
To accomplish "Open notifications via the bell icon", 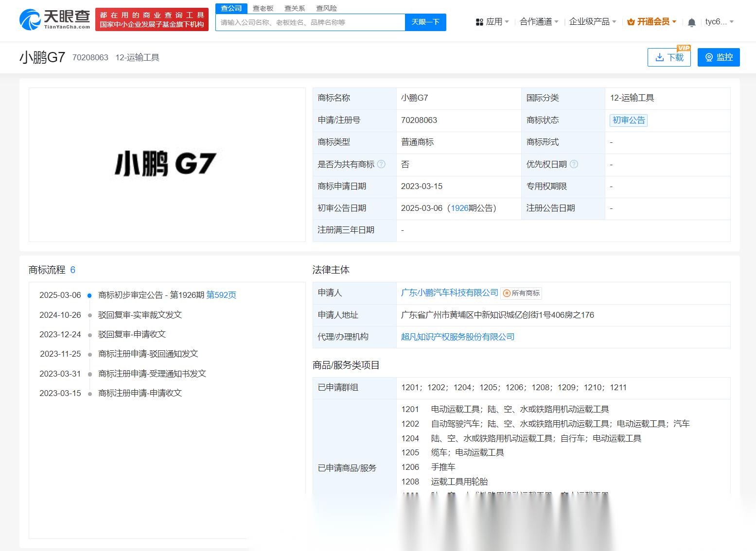I will [x=691, y=22].
